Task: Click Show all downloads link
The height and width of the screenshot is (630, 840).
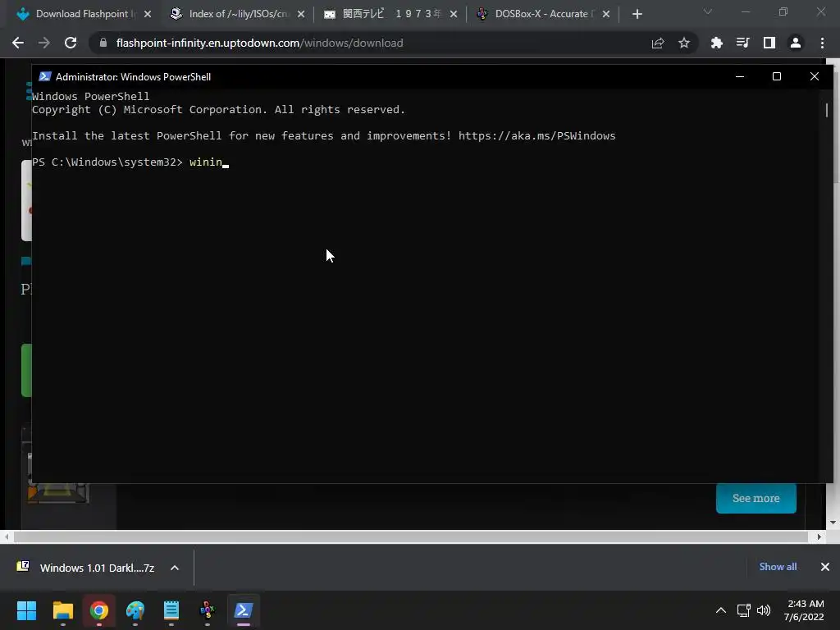Action: click(778, 567)
